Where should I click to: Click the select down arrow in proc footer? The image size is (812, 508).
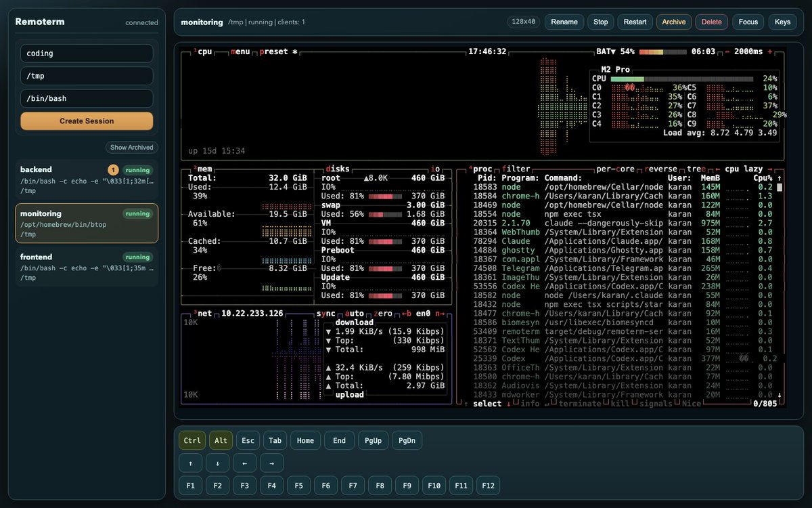coord(508,404)
